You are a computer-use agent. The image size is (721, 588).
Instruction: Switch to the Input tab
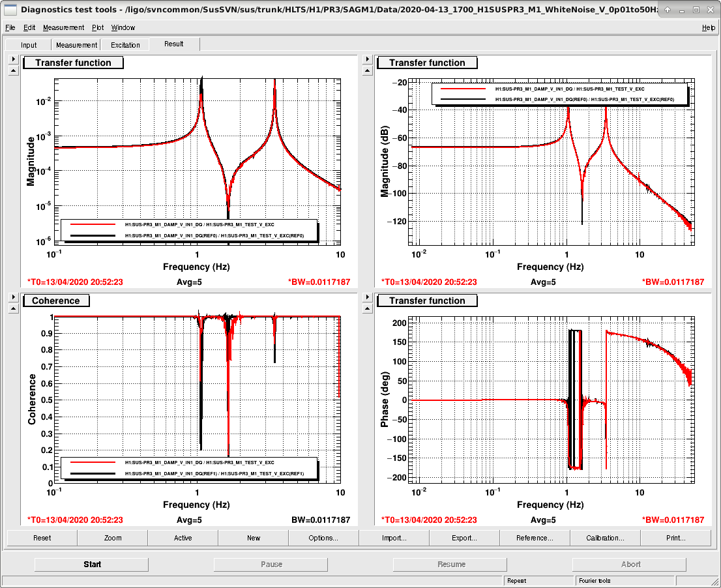click(x=29, y=44)
